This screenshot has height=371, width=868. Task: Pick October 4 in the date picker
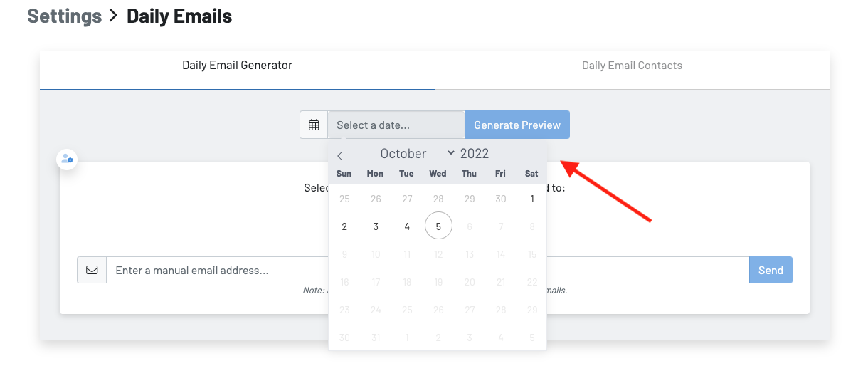click(x=407, y=226)
